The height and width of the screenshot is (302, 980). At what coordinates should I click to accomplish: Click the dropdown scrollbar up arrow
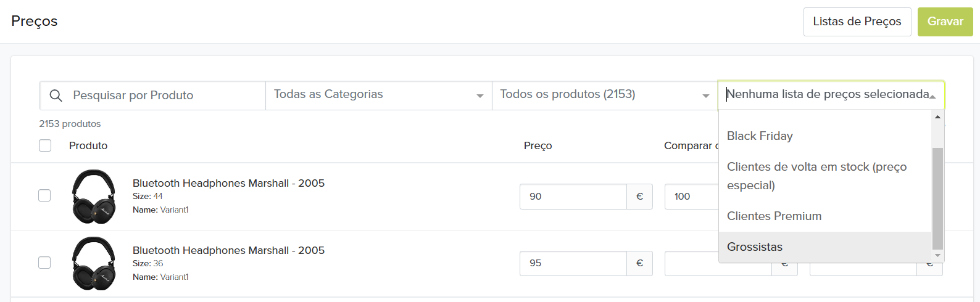[x=938, y=117]
